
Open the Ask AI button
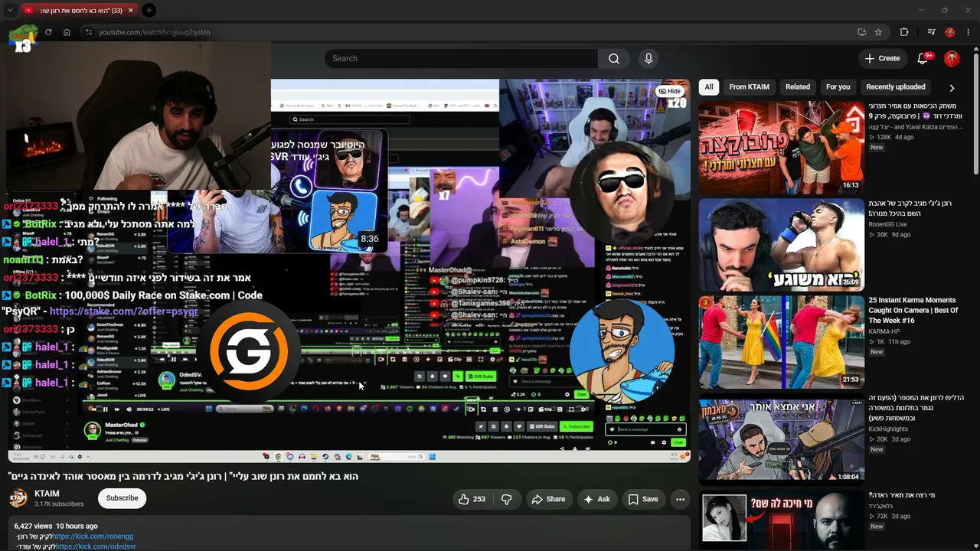596,499
